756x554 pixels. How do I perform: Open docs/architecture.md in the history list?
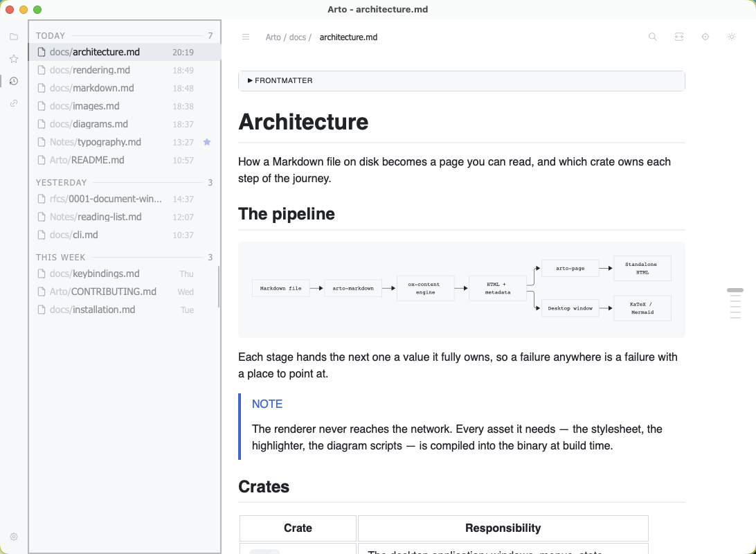[125, 52]
